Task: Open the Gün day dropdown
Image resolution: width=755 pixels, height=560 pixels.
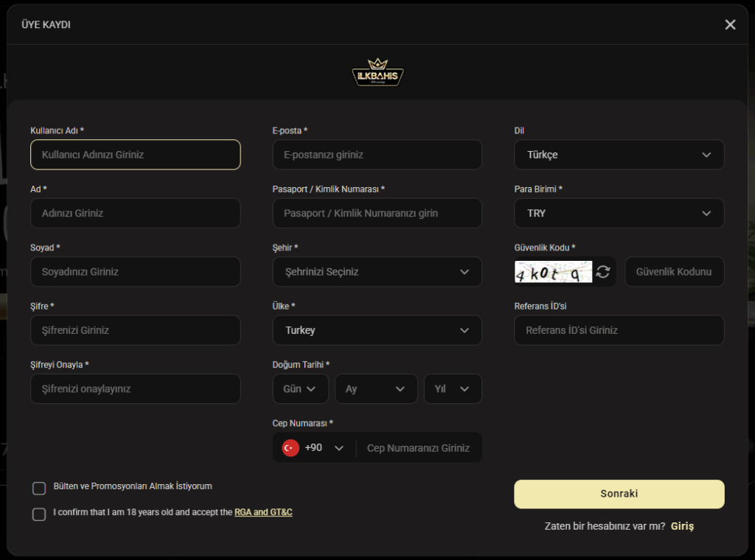Action: pyautogui.click(x=301, y=389)
